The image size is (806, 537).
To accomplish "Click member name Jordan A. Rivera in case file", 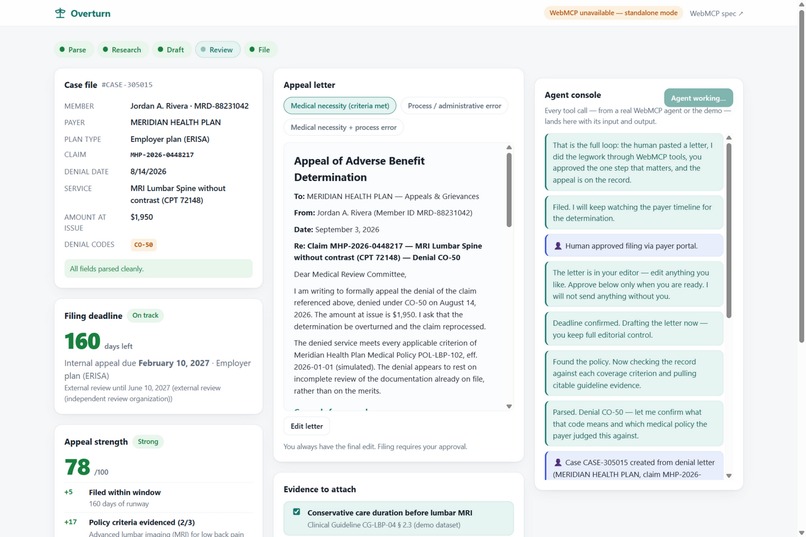I will (159, 106).
